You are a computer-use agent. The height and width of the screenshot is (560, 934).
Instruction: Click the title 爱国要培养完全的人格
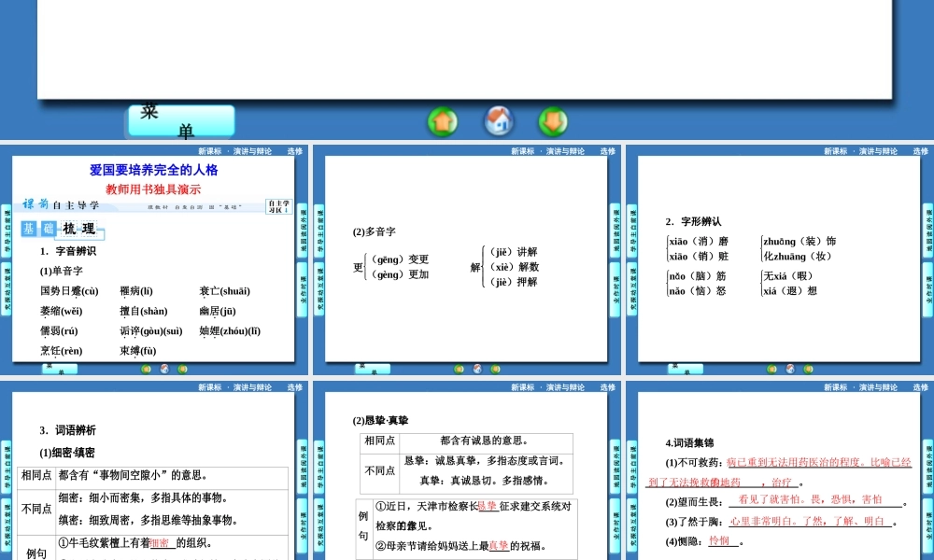pos(154,170)
